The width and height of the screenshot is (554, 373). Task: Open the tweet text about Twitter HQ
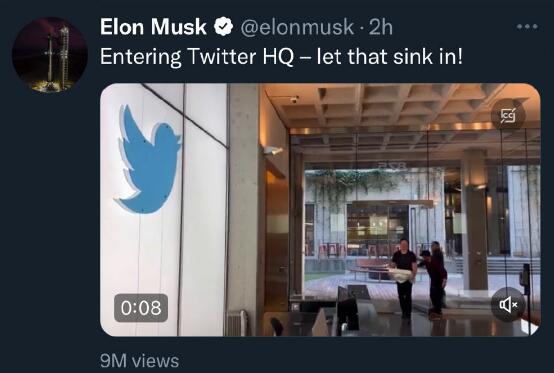(x=281, y=57)
